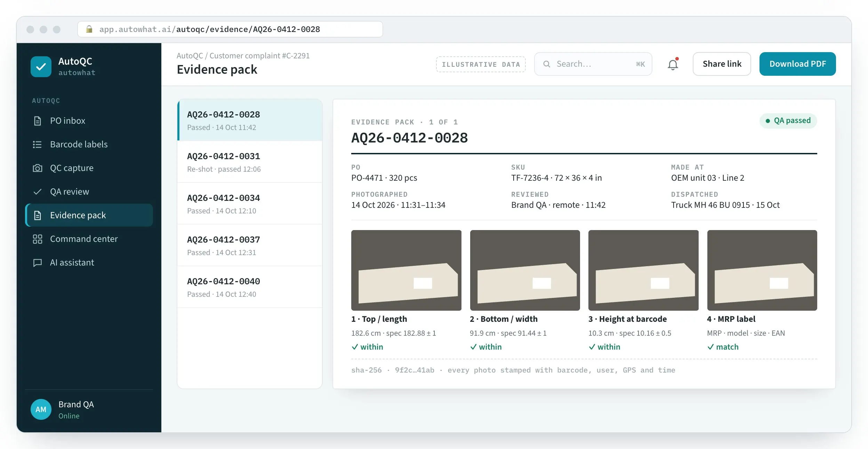Click the sha-256 9f2c…41ab hash text
Image resolution: width=868 pixels, height=449 pixels.
(x=393, y=370)
